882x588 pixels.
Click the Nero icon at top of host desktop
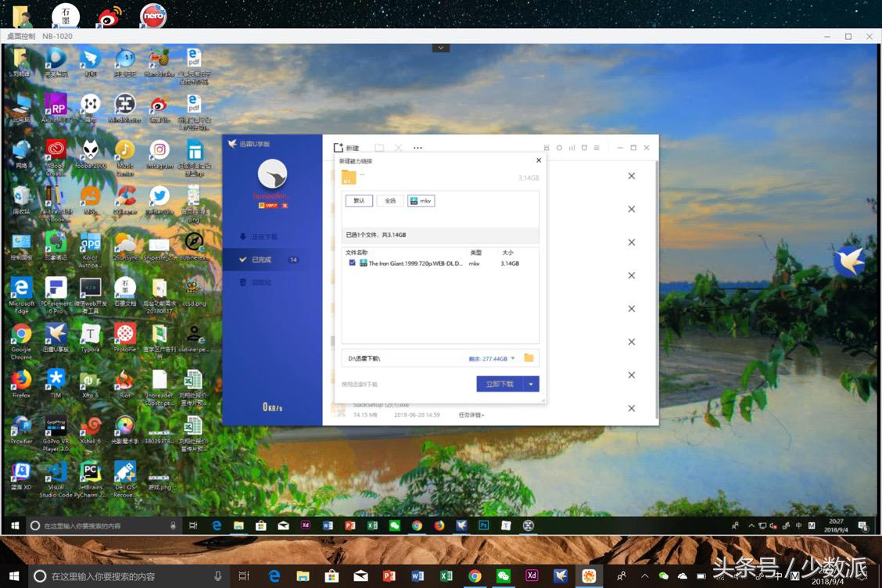click(153, 15)
